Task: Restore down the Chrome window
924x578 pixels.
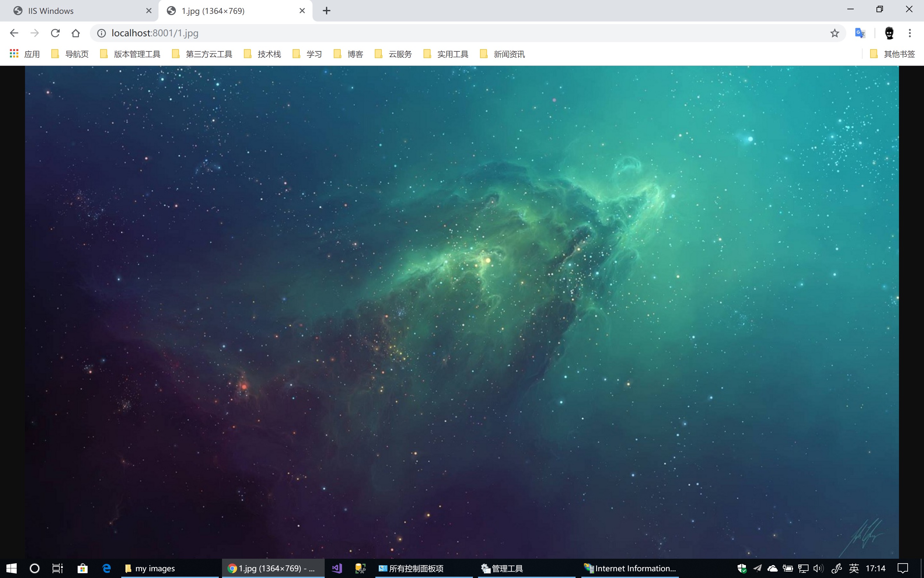Action: (880, 9)
